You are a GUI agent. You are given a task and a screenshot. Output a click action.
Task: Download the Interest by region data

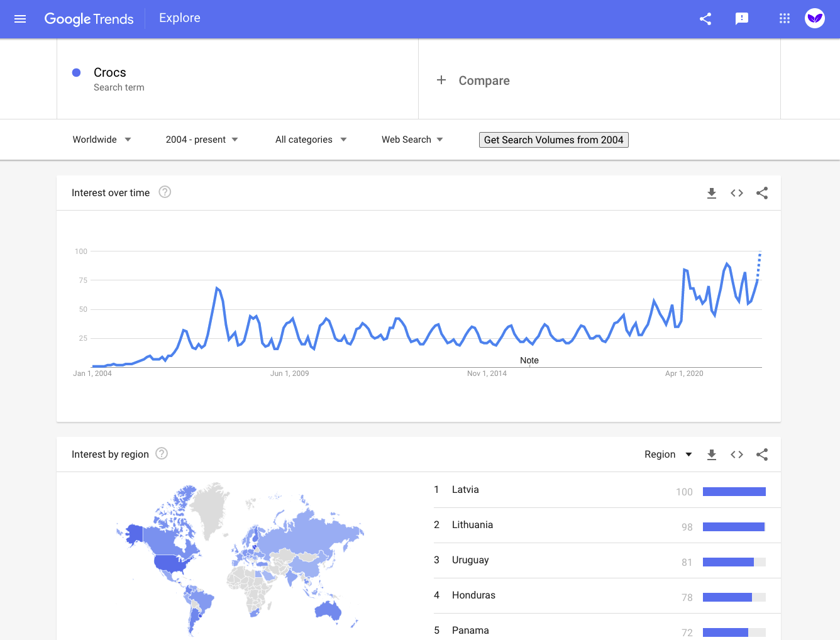coord(711,454)
